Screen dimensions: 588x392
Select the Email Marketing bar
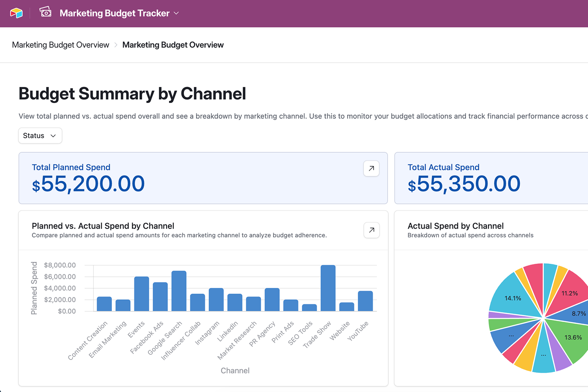(x=123, y=305)
